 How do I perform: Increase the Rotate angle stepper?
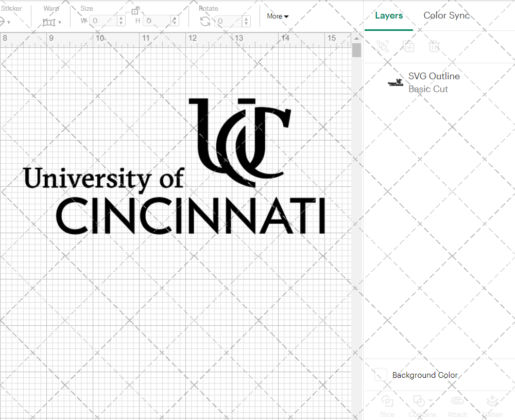point(246,19)
